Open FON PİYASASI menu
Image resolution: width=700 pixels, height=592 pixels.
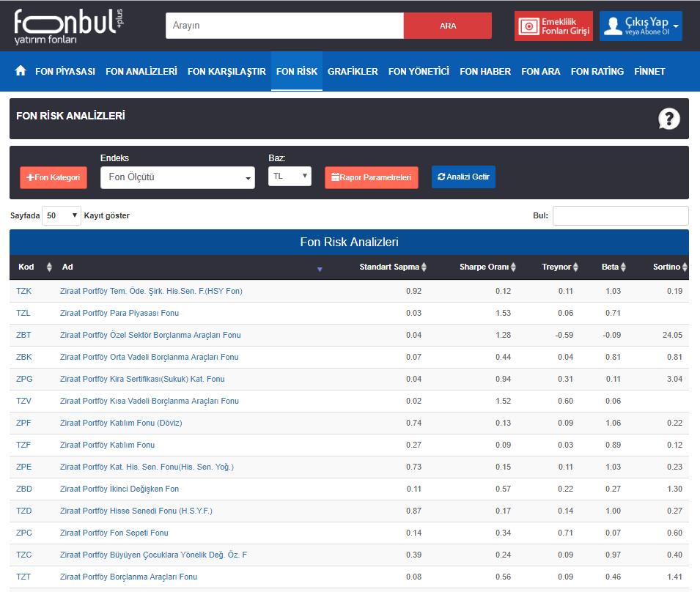[65, 71]
